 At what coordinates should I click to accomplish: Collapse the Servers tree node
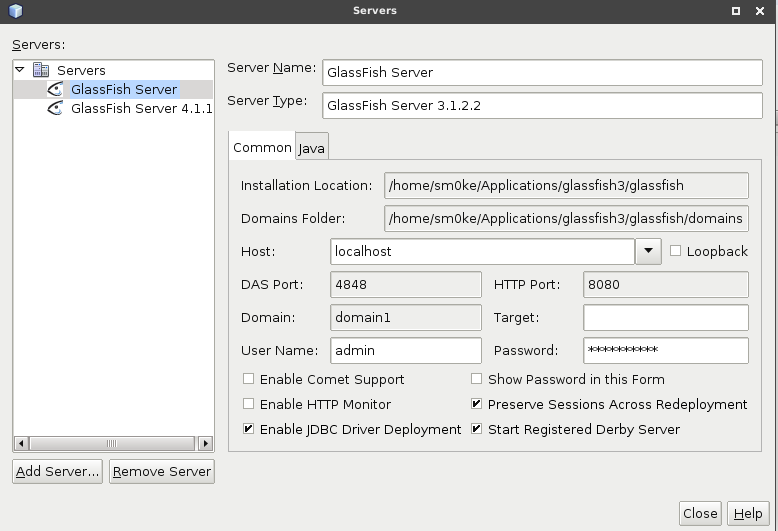[x=20, y=70]
